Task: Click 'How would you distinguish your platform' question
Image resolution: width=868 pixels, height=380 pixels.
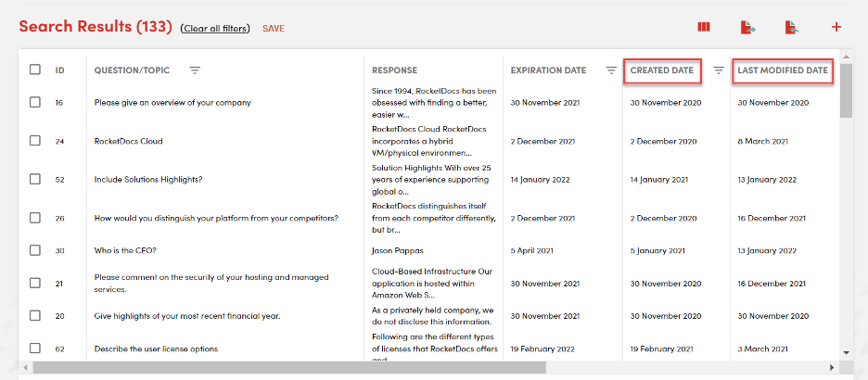Action: 216,218
